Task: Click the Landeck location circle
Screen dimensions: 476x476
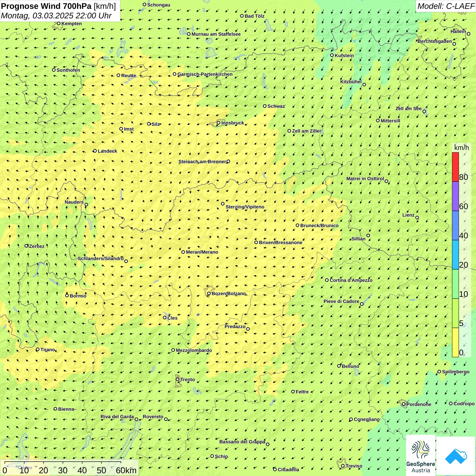Action: (x=95, y=151)
